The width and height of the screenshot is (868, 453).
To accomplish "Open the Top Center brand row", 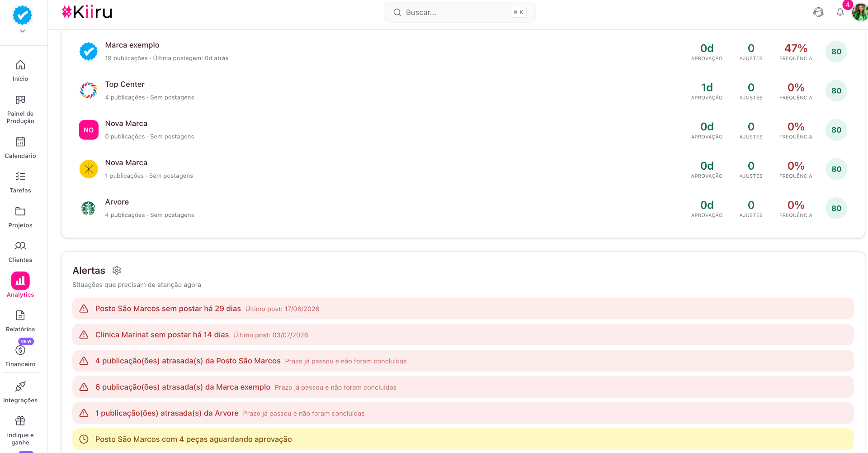I will pos(463,91).
